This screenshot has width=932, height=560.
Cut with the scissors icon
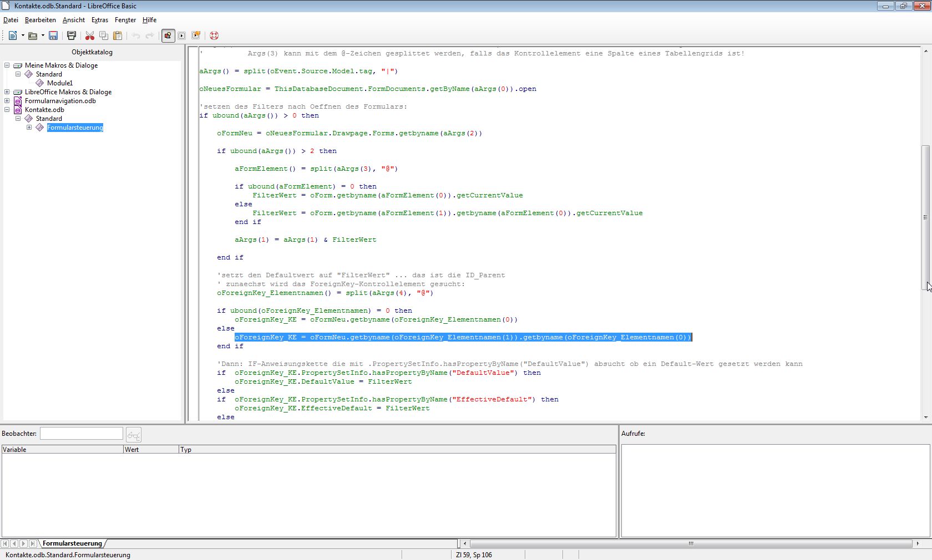click(89, 35)
